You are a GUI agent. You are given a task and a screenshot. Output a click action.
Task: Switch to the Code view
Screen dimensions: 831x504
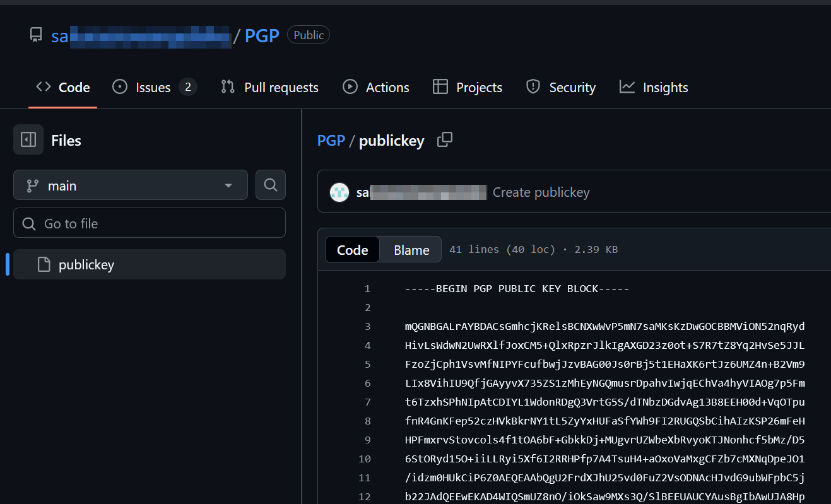(x=352, y=249)
